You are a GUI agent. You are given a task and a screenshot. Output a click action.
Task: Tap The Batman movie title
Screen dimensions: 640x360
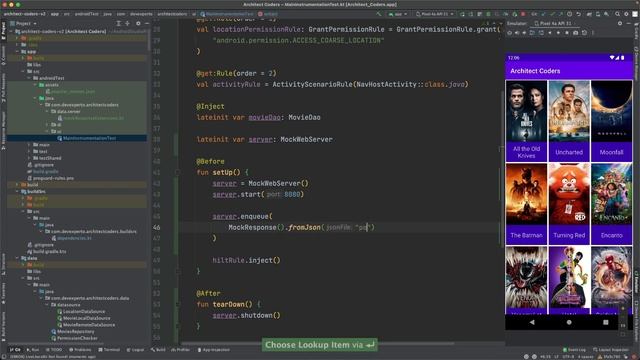[526, 235]
